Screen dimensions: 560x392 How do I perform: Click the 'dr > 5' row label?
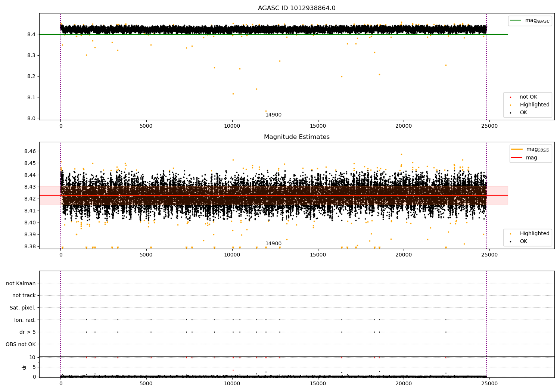(28, 332)
